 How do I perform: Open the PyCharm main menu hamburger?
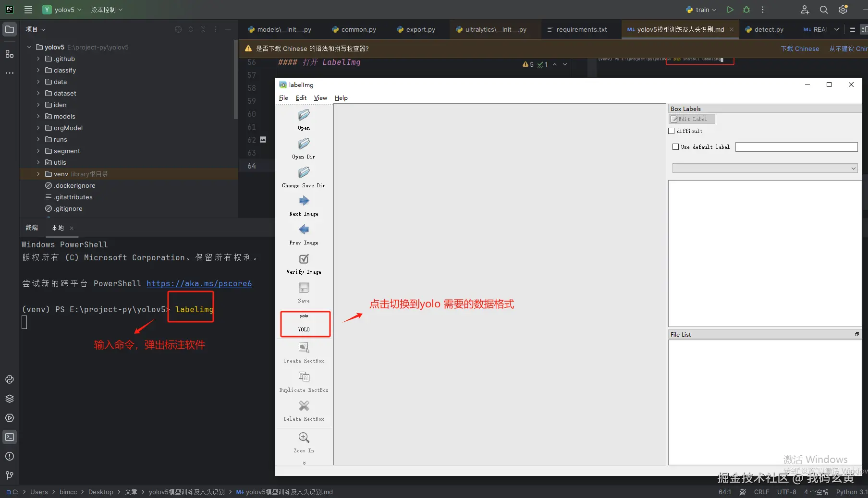coord(28,10)
